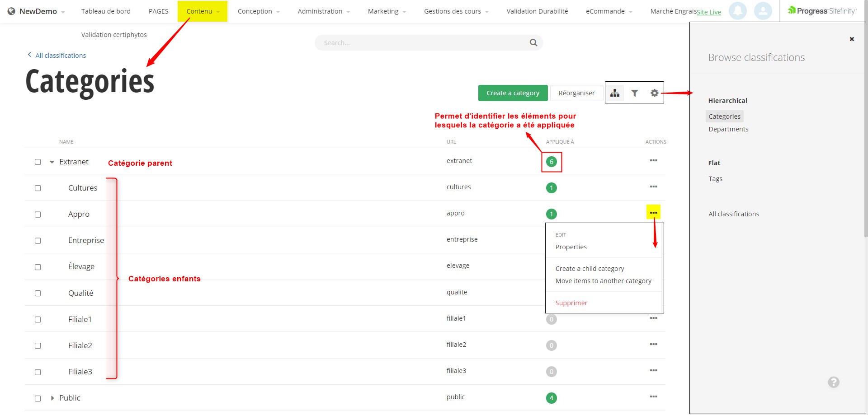The width and height of the screenshot is (868, 415).
Task: Select the Qualité row checkbox
Action: [38, 294]
